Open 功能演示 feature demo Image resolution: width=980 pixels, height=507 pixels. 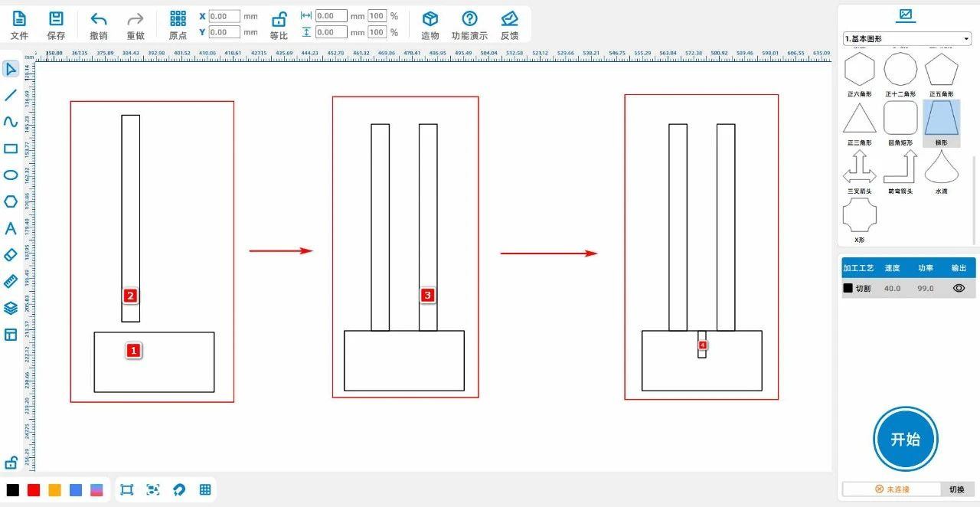pos(469,25)
